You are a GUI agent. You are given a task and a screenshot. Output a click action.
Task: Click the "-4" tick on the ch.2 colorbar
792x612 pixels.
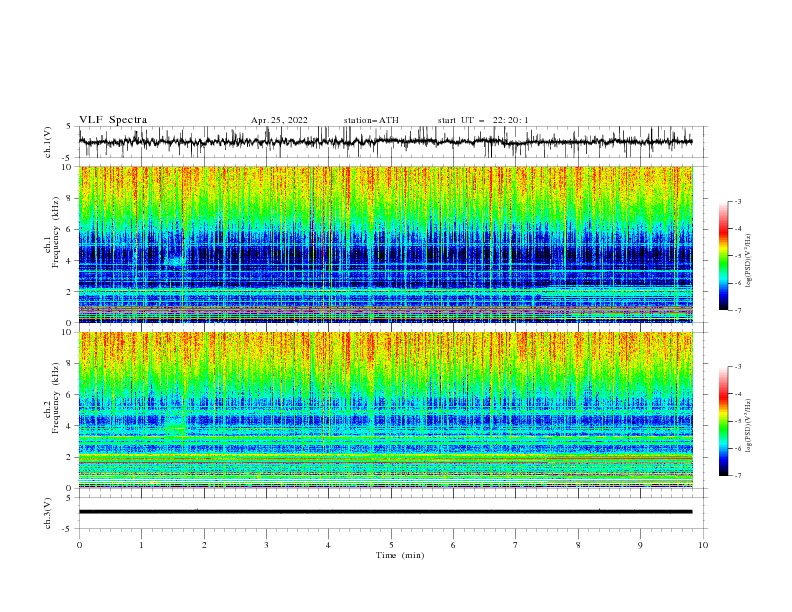pyautogui.click(x=737, y=394)
